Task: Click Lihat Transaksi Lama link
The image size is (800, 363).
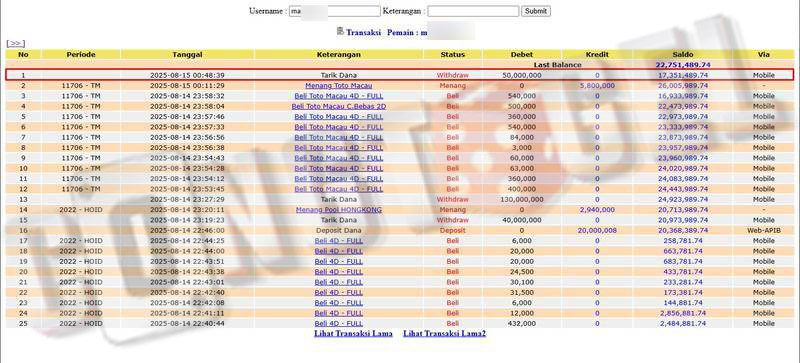Action: [x=353, y=333]
